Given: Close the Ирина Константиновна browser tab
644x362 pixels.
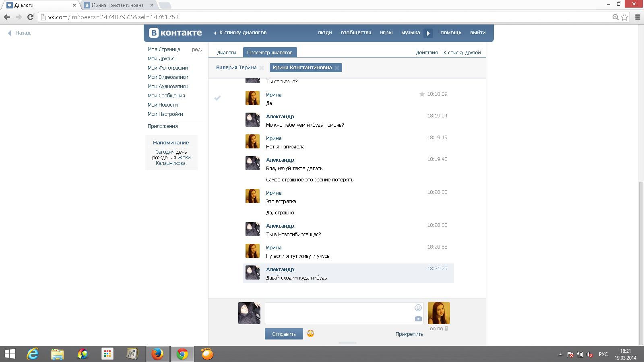Looking at the screenshot, I should [152, 5].
